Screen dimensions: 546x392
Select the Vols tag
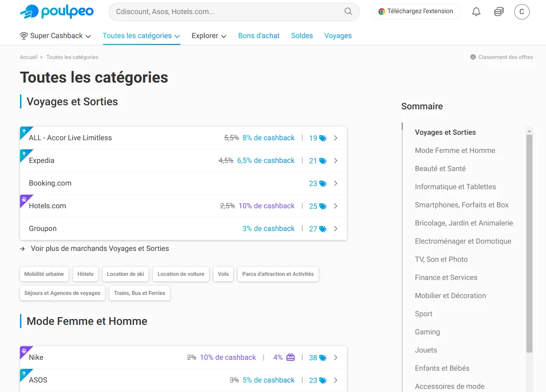tap(223, 274)
